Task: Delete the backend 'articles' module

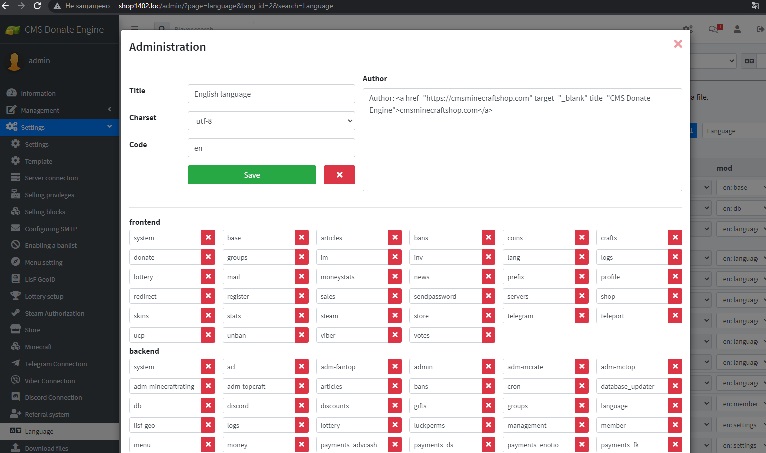Action: [395, 386]
